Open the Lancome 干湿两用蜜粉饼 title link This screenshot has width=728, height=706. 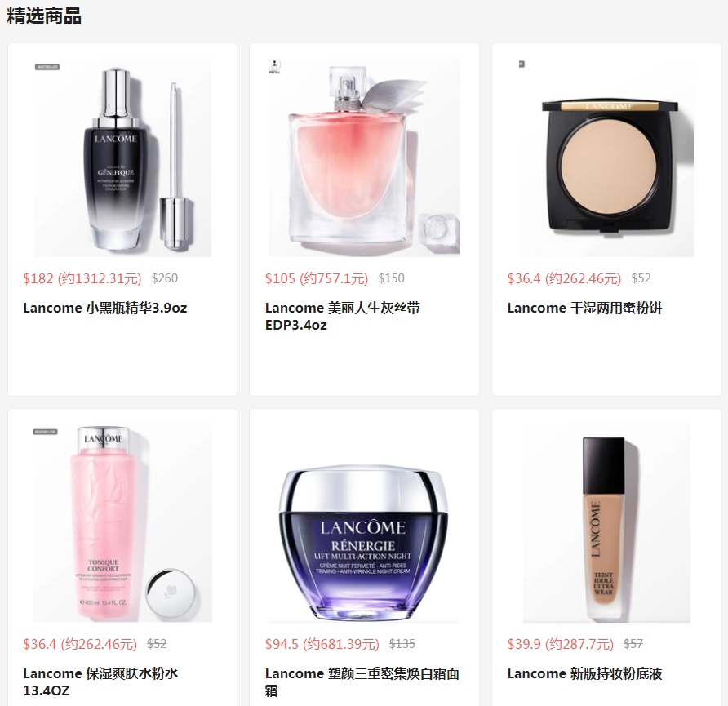coord(584,309)
